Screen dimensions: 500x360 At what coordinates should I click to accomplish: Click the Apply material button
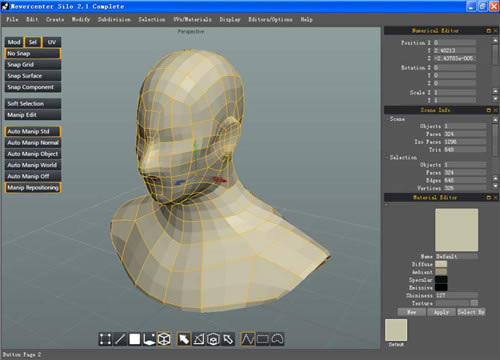441,312
